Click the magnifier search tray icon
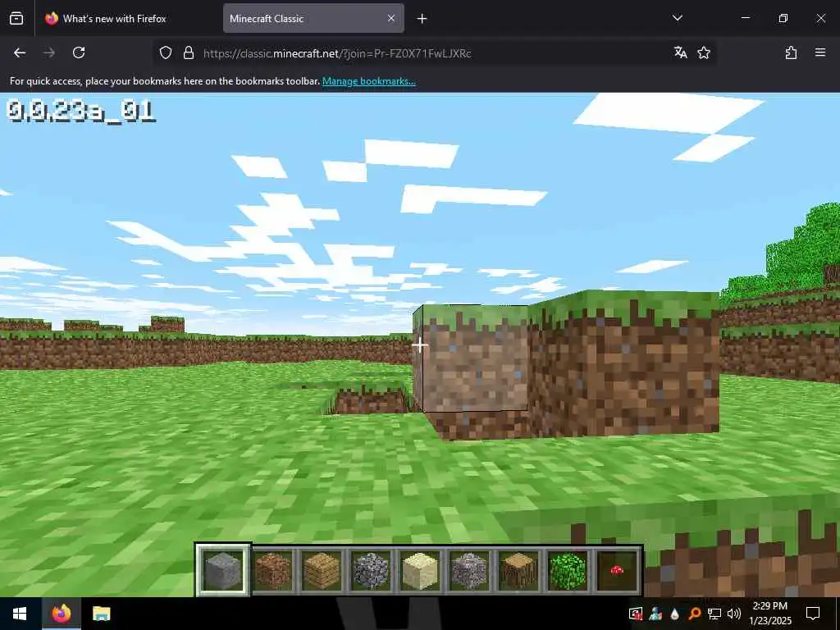840x630 pixels. pos(694,614)
